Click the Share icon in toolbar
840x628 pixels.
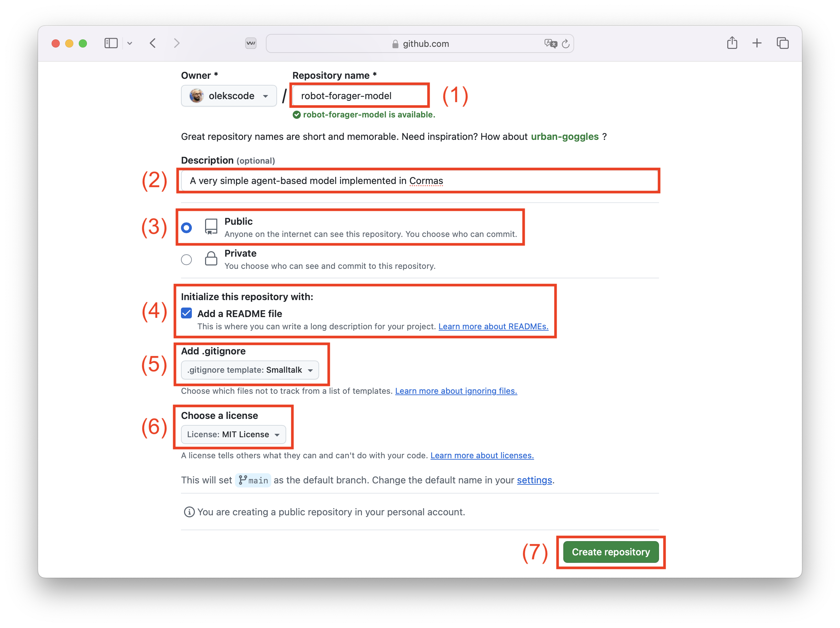[x=732, y=43]
